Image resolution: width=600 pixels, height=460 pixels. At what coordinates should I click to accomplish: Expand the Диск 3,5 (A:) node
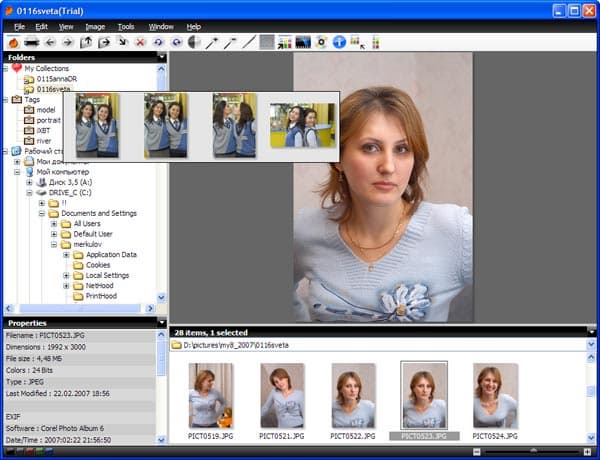(x=29, y=183)
